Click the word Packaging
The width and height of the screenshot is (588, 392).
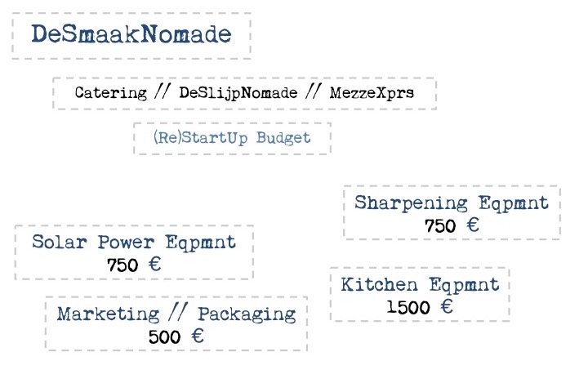(247, 314)
